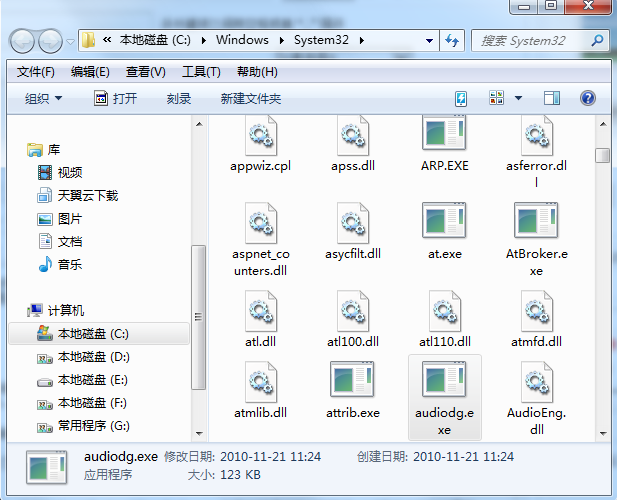Open recent pages dropdown next to Forward

[70, 41]
